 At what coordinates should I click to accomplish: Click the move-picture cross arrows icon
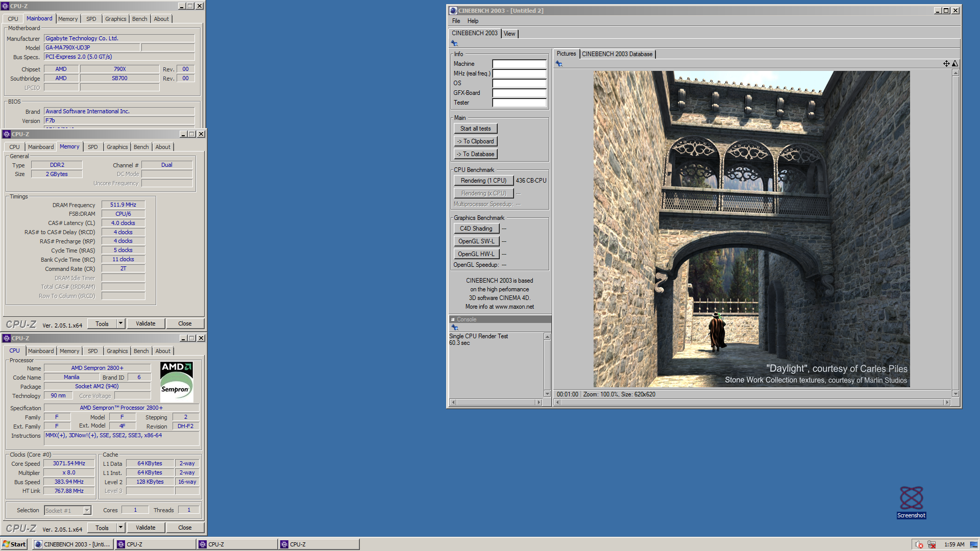[x=946, y=64]
